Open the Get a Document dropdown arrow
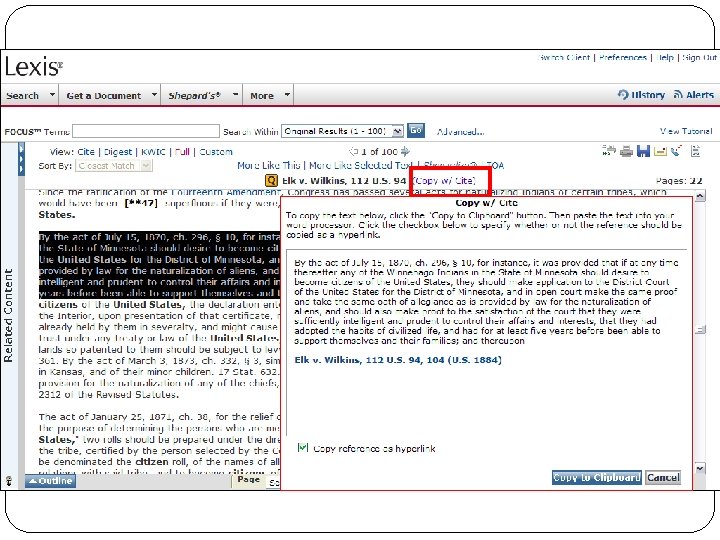Viewport: 720px width, 540px height. [154, 95]
